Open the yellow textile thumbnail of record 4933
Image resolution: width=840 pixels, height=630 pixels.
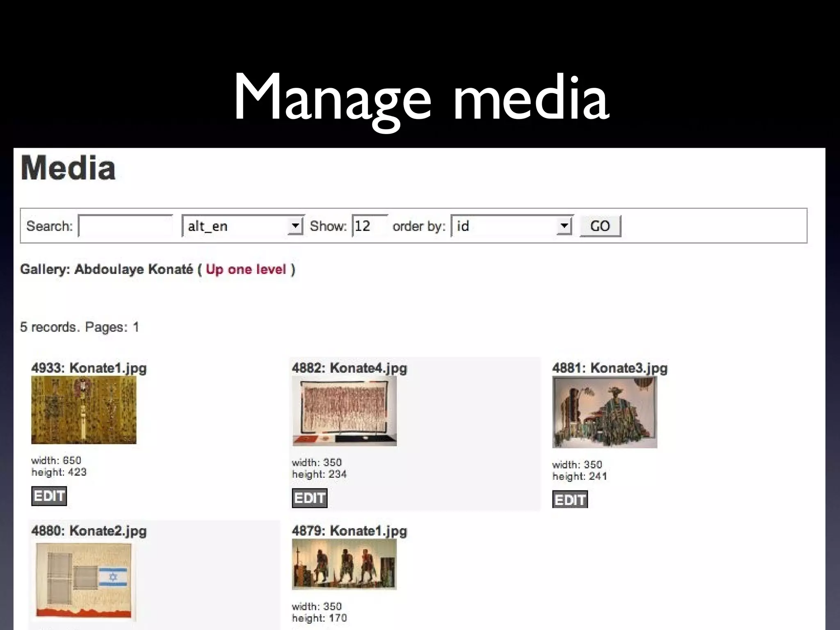84,410
